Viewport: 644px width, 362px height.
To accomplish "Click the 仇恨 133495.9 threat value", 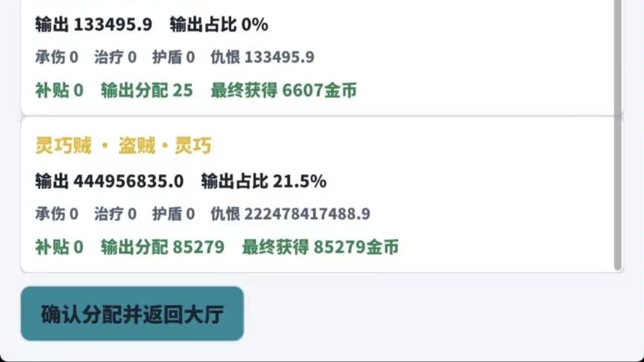I will (262, 57).
